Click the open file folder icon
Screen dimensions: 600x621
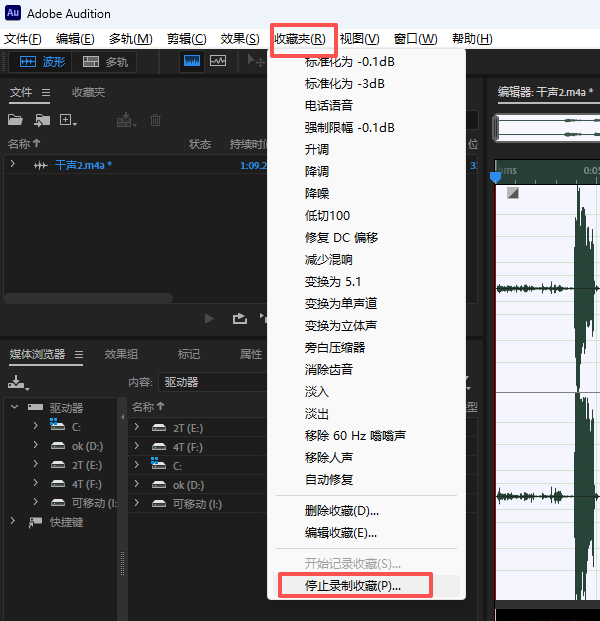(x=15, y=120)
